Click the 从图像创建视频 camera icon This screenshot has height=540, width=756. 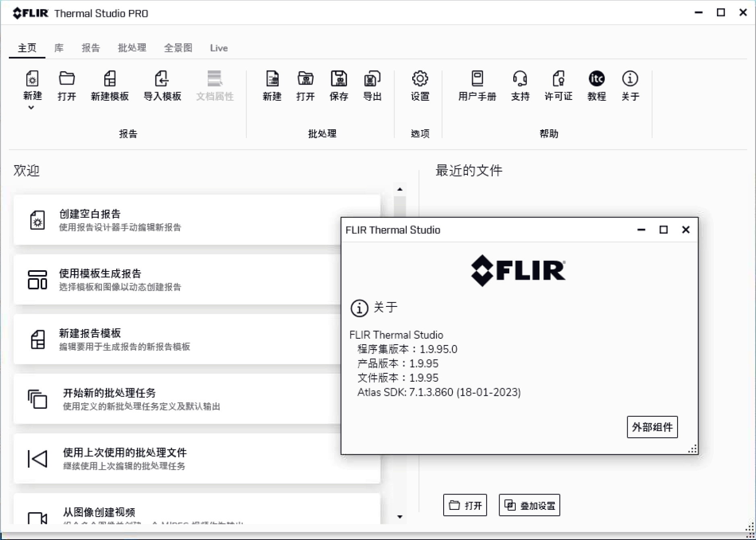[37, 518]
